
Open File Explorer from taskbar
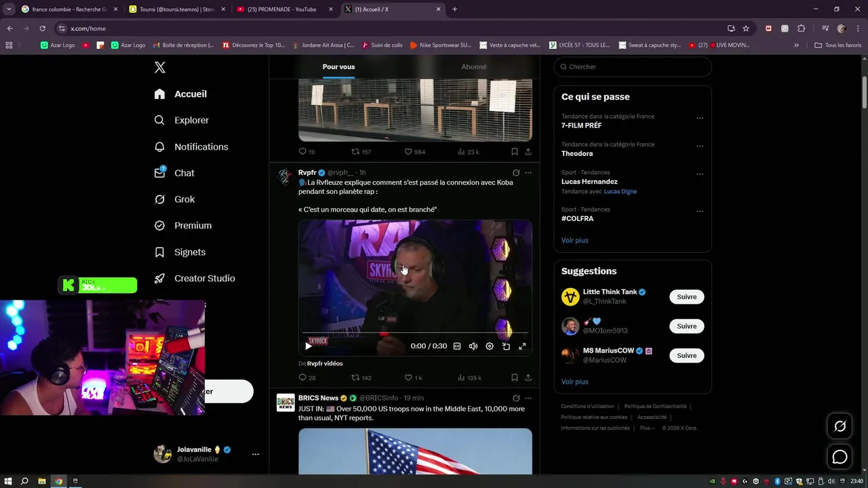pos(41,481)
